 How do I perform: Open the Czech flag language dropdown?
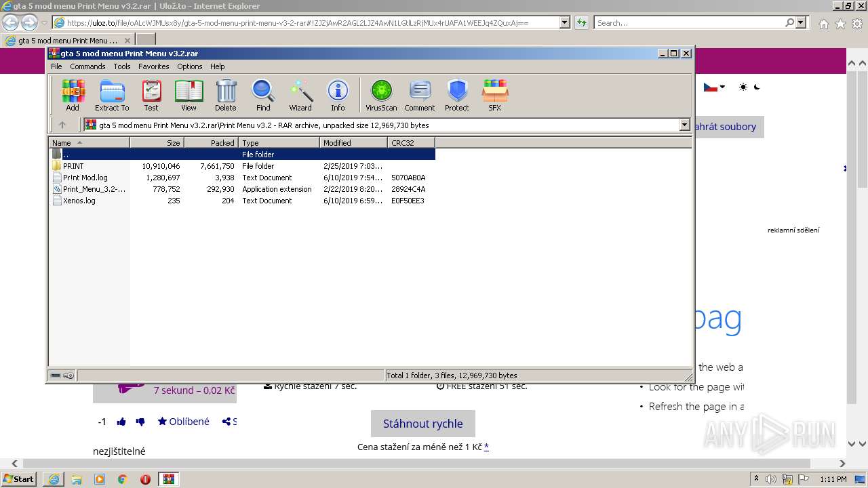pyautogui.click(x=714, y=87)
